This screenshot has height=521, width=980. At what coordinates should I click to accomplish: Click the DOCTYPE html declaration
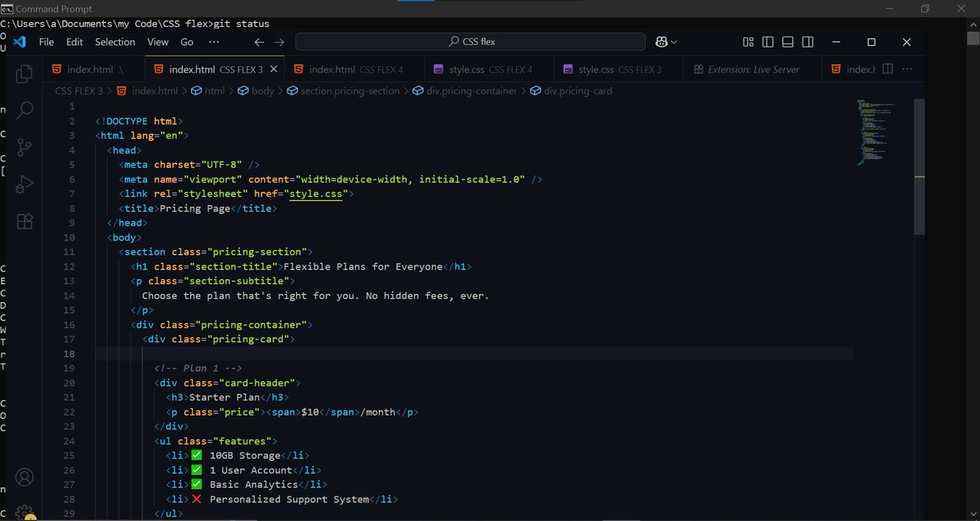coord(139,121)
